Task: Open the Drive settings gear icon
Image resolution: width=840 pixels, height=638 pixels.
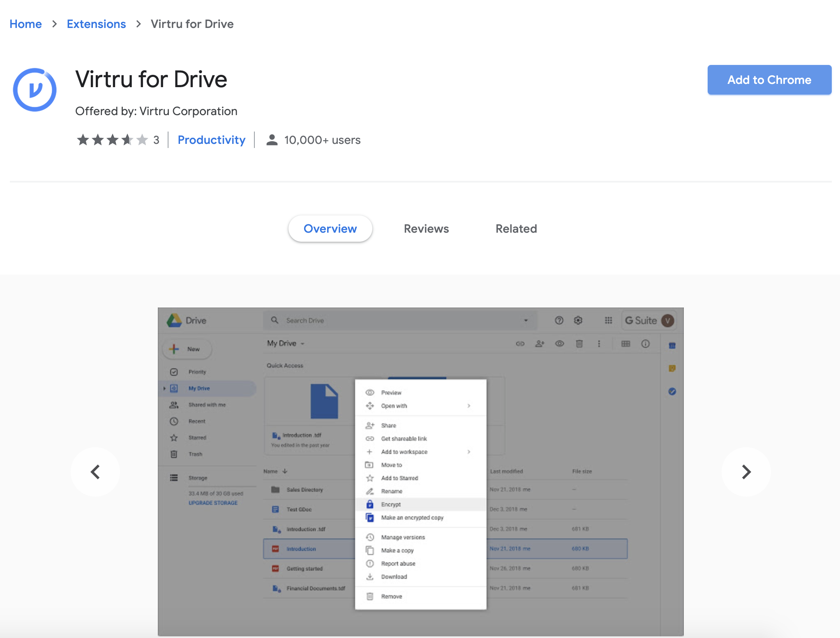Action: click(578, 320)
